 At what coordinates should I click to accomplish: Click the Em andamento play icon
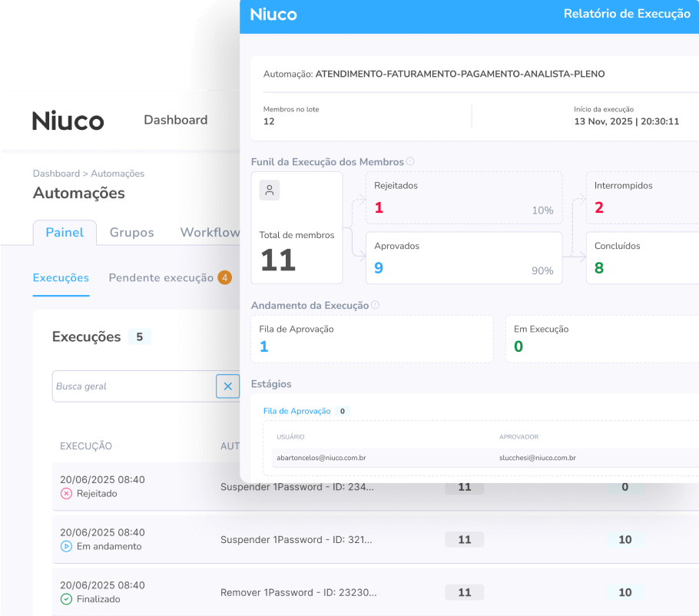point(66,547)
